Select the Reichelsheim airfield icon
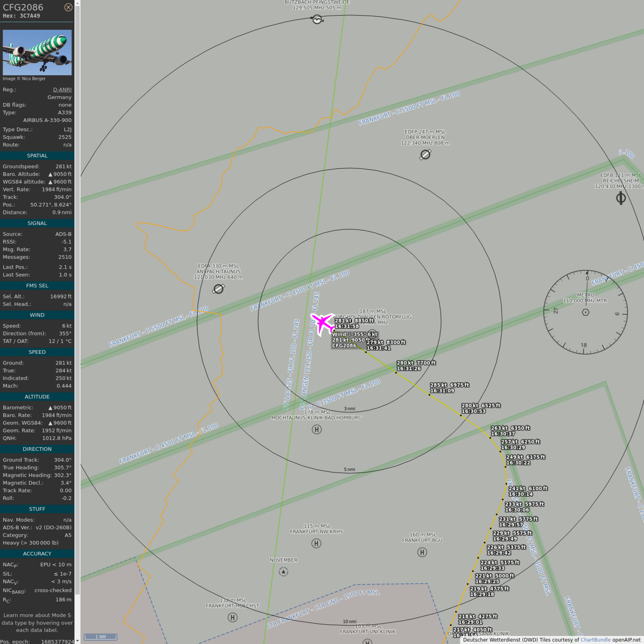Image resolution: width=644 pixels, height=644 pixels. pos(621,198)
